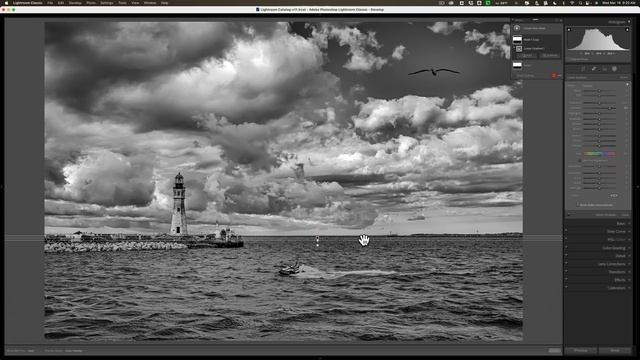Open the File menu
Image resolution: width=640 pixels, height=360 pixels.
click(x=50, y=3)
